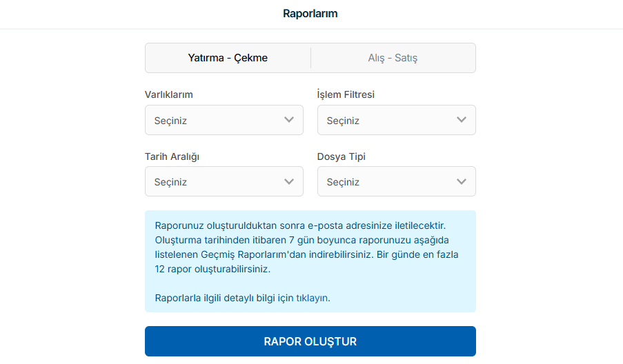The height and width of the screenshot is (364, 623).
Task: Follow the tıklayın link for report details
Action: coord(312,299)
